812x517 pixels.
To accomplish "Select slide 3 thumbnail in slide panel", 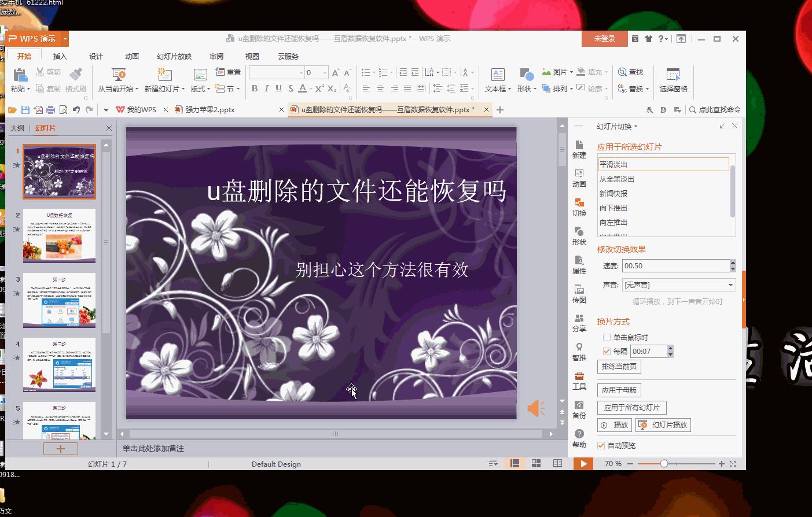I will pyautogui.click(x=59, y=300).
